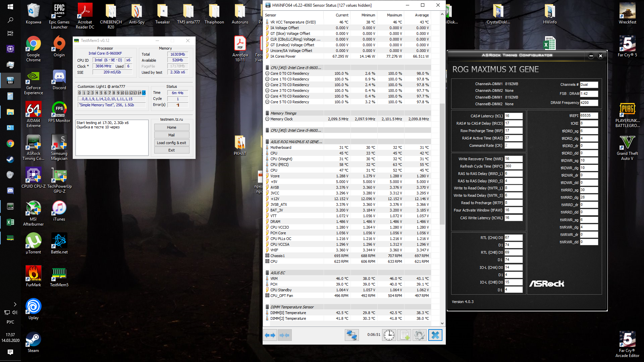Reset sensor timer with clock icon
Viewport: 644px width, 362px height.
[x=389, y=335]
